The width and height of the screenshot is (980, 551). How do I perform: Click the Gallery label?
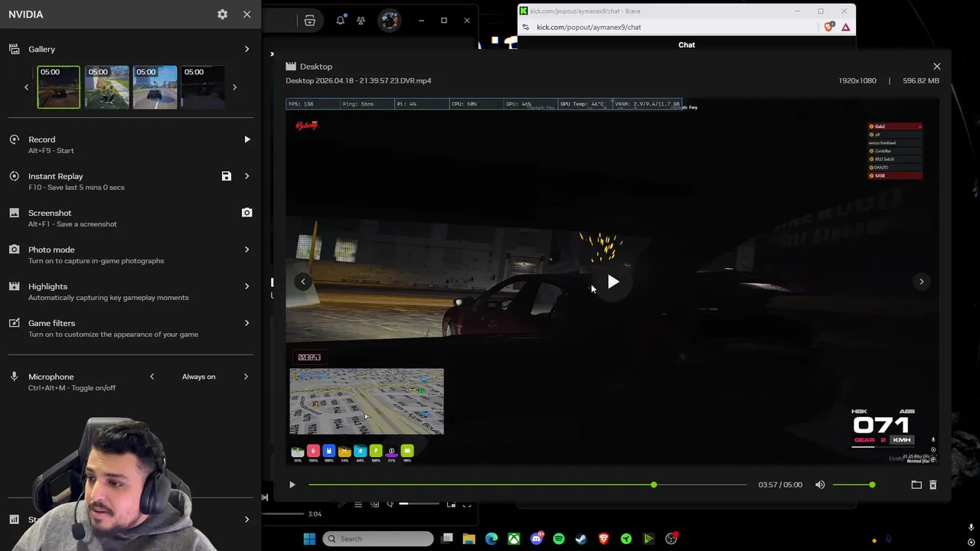click(x=42, y=49)
